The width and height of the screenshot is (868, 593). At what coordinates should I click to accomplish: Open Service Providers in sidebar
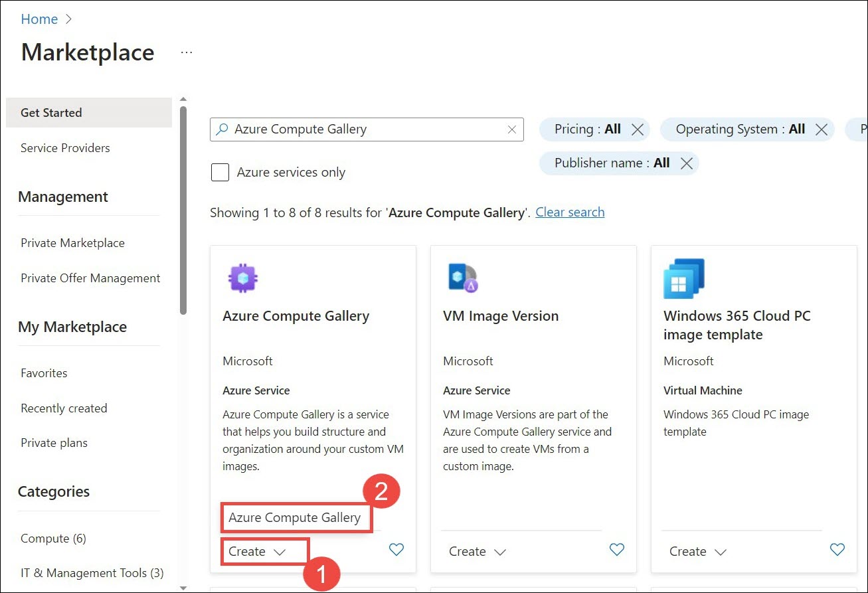click(65, 148)
